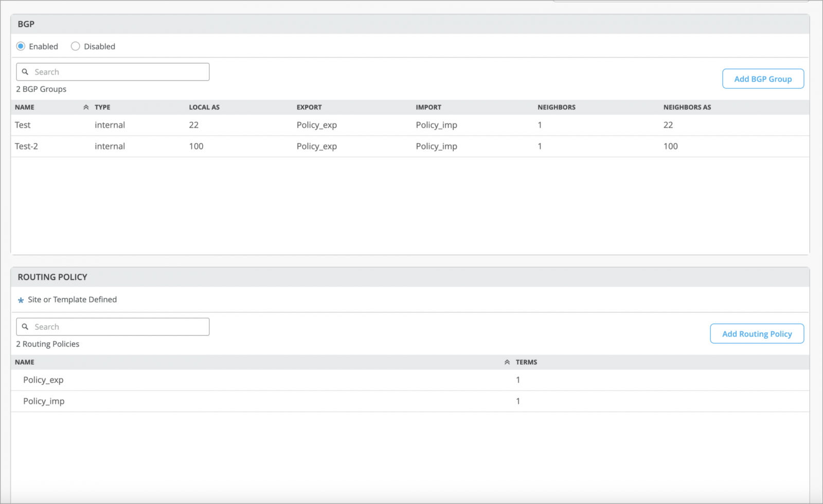Viewport: 823px width, 504px height.
Task: Click the magnifier icon in Routing Policy search
Action: coord(25,327)
